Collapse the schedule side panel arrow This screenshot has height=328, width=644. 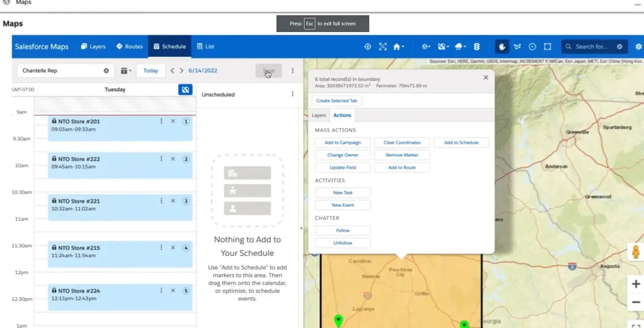(301, 228)
